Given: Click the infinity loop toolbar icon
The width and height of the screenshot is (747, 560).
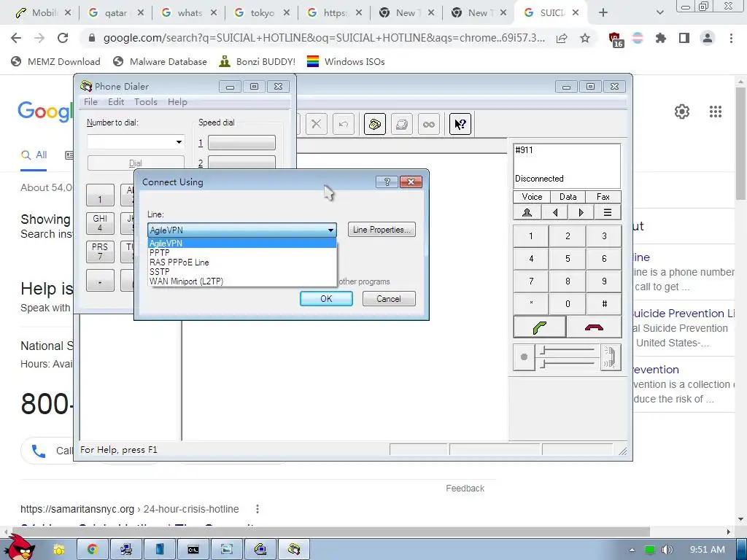Looking at the screenshot, I should click(429, 124).
